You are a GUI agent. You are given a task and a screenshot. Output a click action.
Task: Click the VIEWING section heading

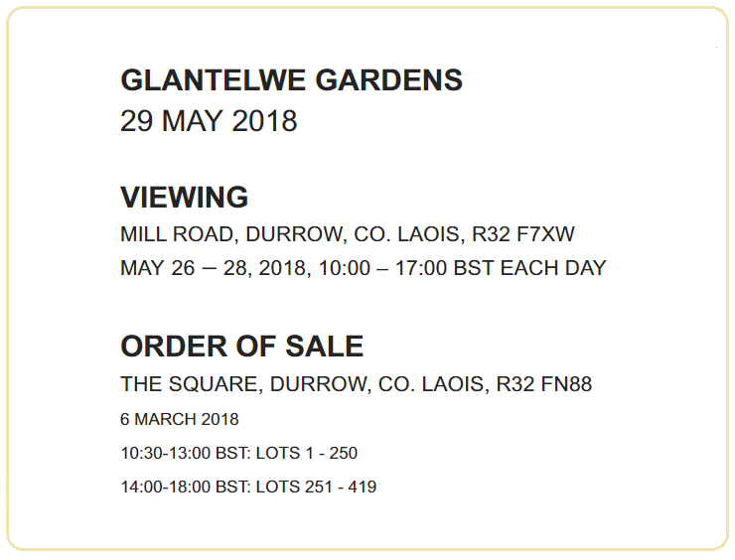[x=184, y=198]
